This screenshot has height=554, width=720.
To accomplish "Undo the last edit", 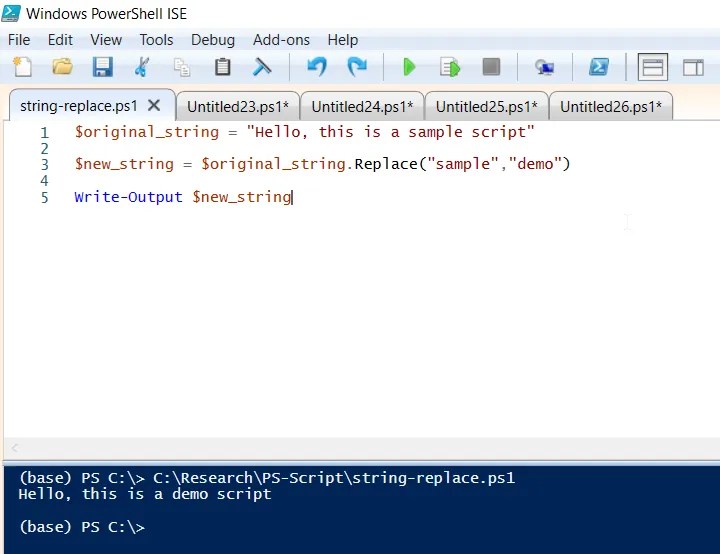I will click(x=317, y=67).
